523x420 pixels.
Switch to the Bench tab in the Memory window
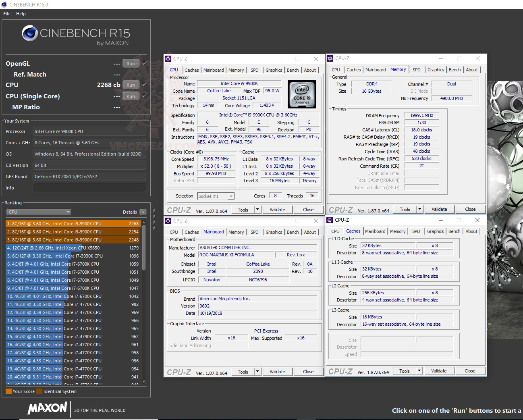click(455, 69)
